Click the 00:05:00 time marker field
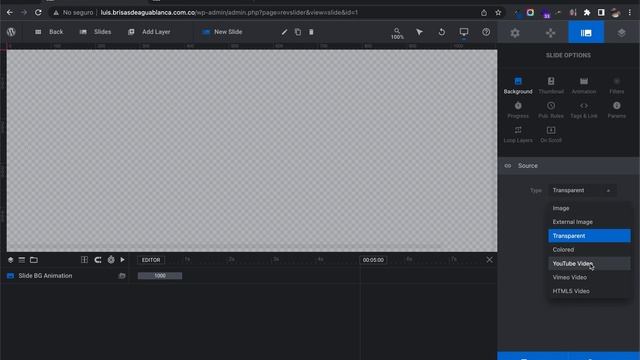 coord(373,260)
